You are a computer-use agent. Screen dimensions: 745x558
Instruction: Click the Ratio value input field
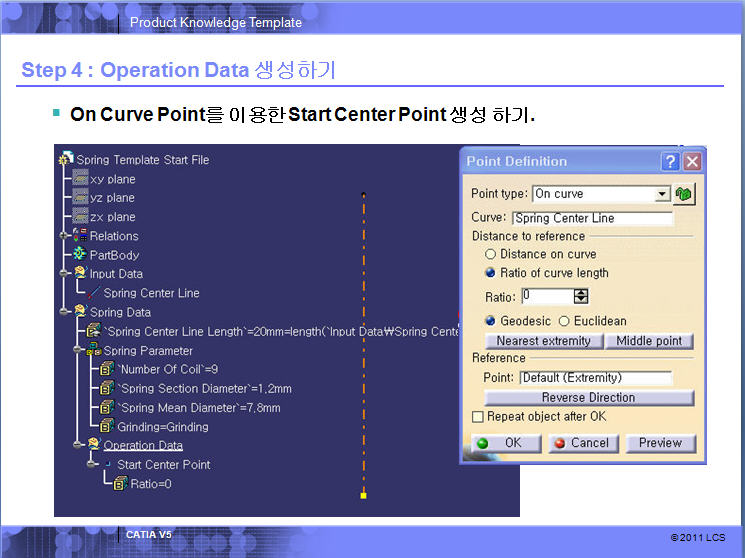pos(548,296)
